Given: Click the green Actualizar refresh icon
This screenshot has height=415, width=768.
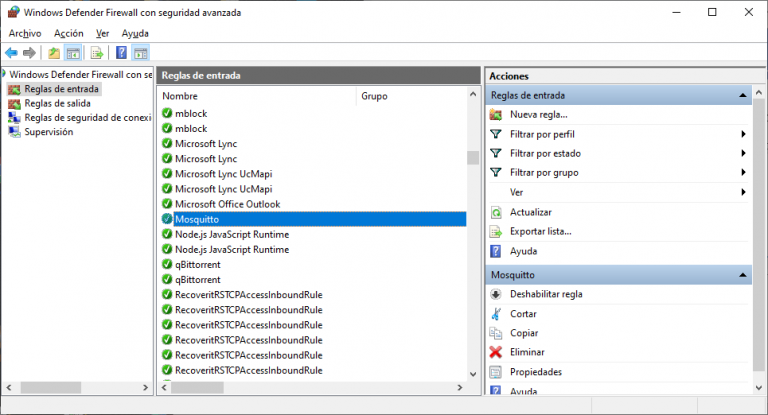Looking at the screenshot, I should tap(496, 212).
